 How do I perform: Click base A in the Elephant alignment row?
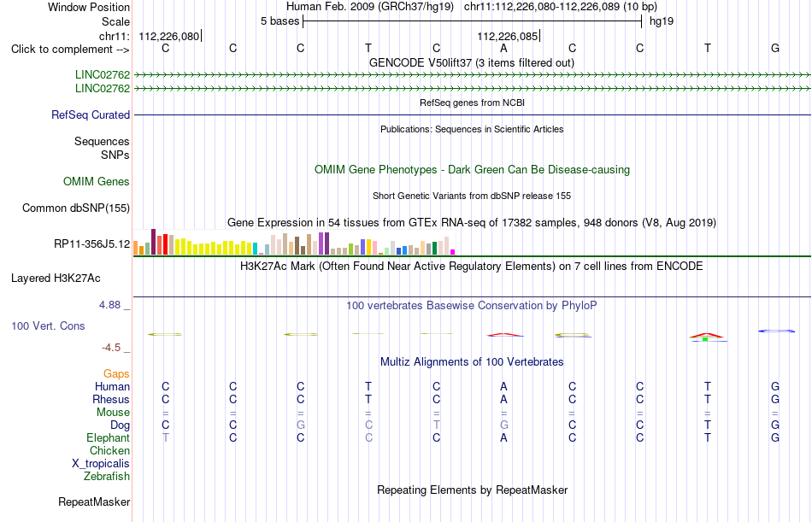[x=503, y=437]
